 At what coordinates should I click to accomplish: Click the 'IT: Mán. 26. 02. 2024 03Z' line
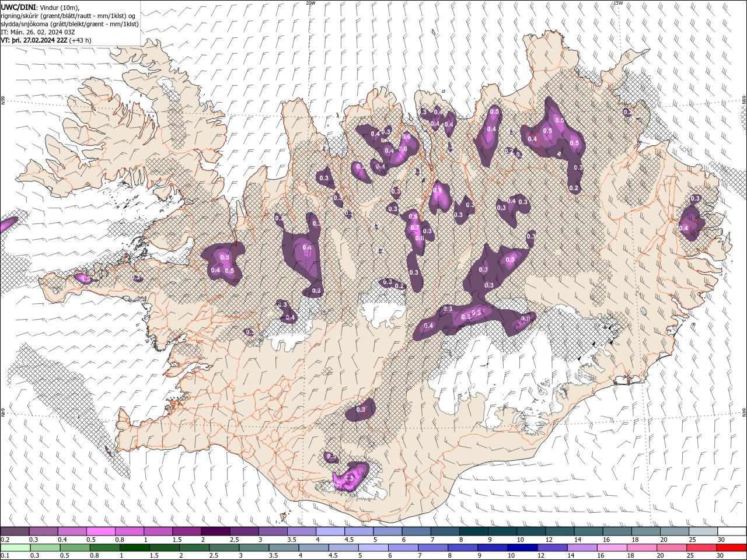[x=37, y=32]
